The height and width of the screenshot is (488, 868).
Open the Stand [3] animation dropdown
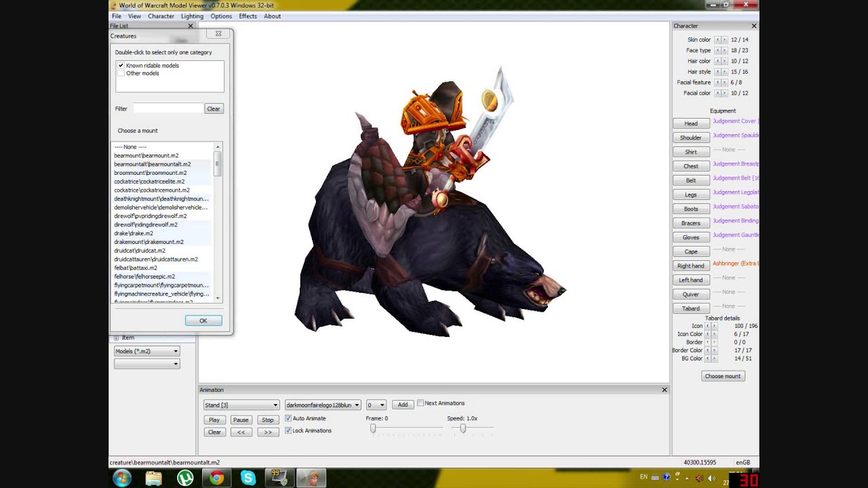241,405
